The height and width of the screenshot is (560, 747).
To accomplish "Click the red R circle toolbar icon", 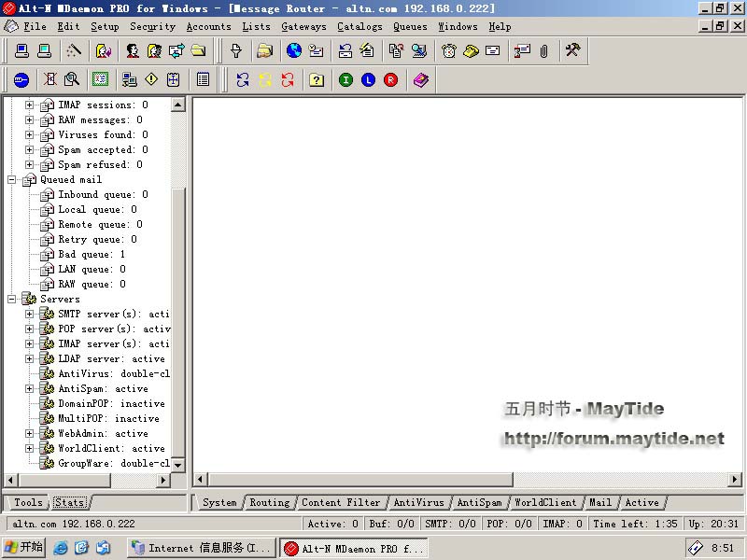I will [390, 80].
